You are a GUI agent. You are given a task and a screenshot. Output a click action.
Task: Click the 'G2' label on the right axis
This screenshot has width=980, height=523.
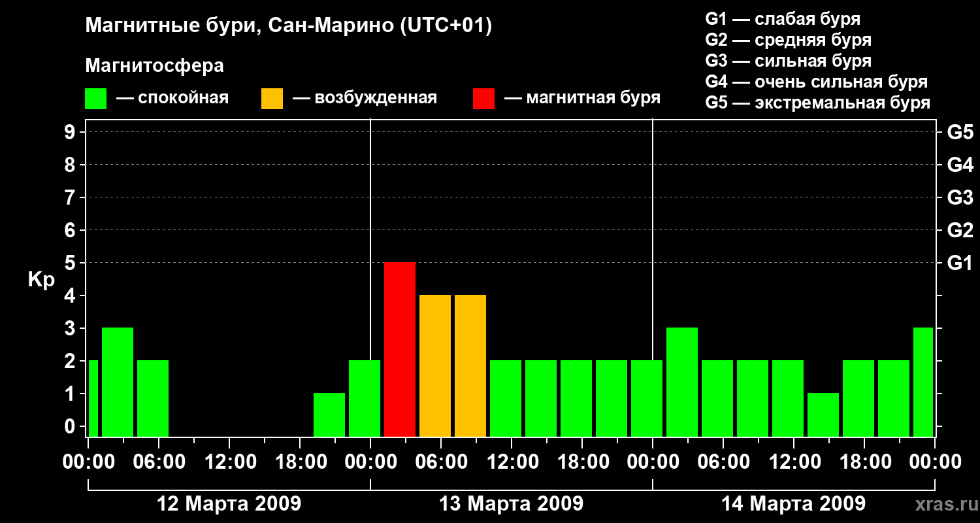coord(960,230)
